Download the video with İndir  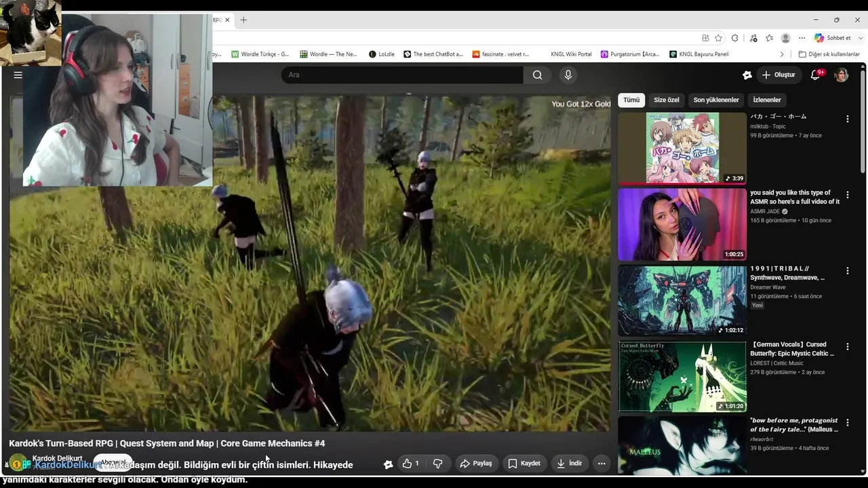coord(569,464)
